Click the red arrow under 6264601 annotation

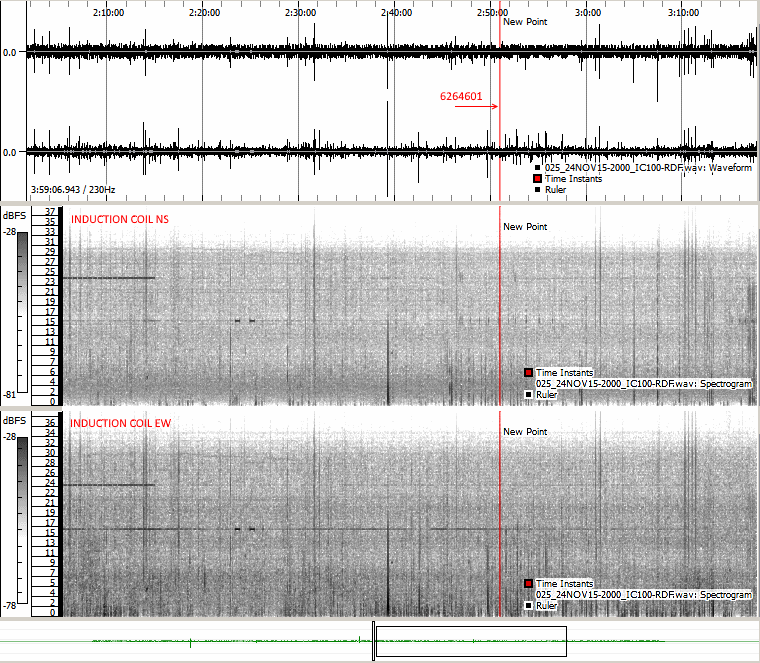point(475,108)
